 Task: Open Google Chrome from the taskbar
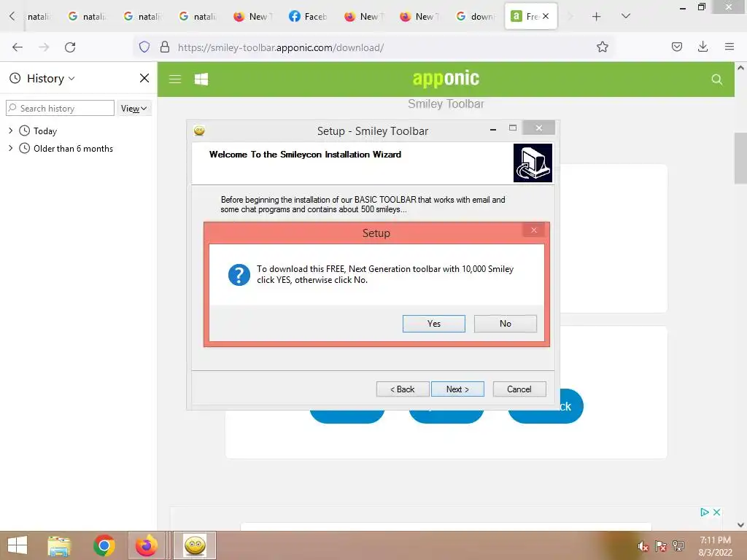tap(104, 545)
